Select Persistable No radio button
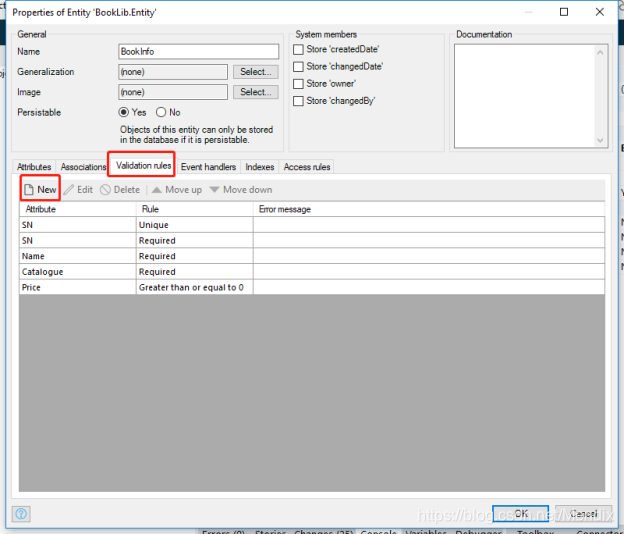The image size is (624, 534). pos(161,112)
